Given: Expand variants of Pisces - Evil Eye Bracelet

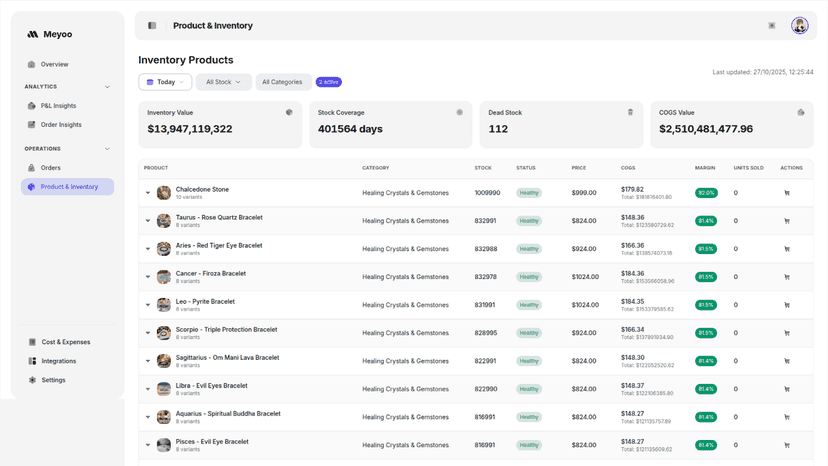Looking at the screenshot, I should (x=148, y=445).
